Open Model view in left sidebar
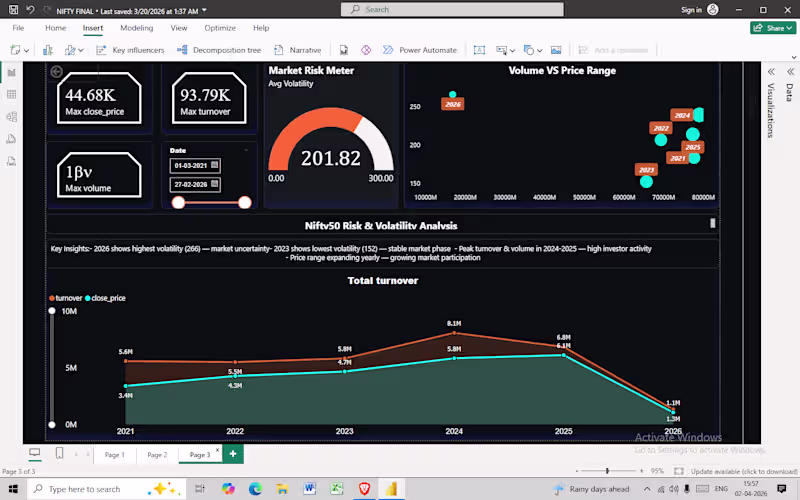Screen dimensions: 800x500 click(x=11, y=117)
